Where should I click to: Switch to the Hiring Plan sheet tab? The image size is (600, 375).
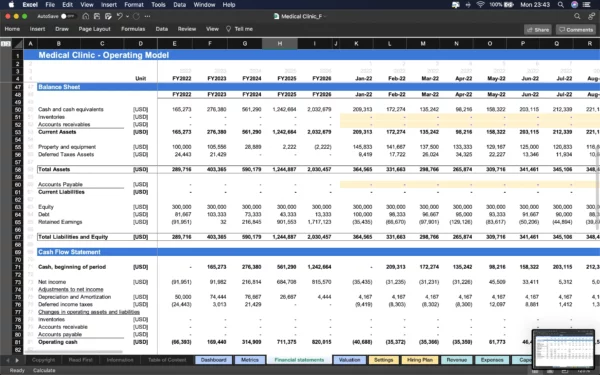(x=420, y=360)
